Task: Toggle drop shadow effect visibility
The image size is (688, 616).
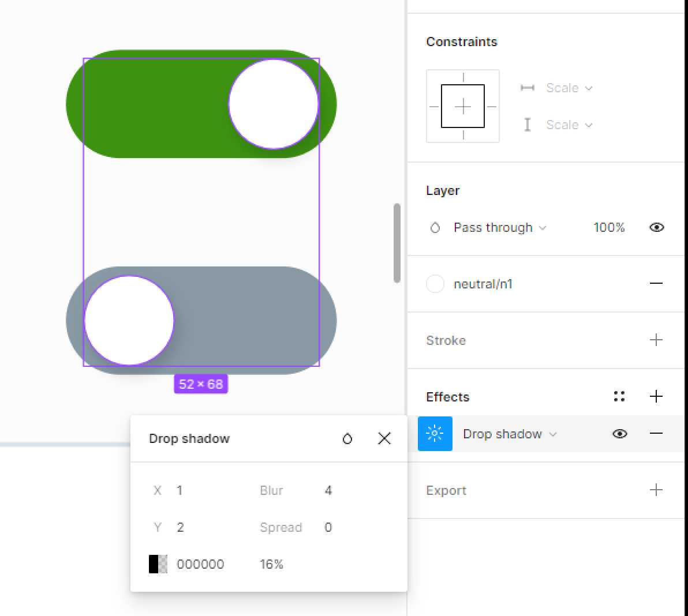Action: click(x=619, y=434)
